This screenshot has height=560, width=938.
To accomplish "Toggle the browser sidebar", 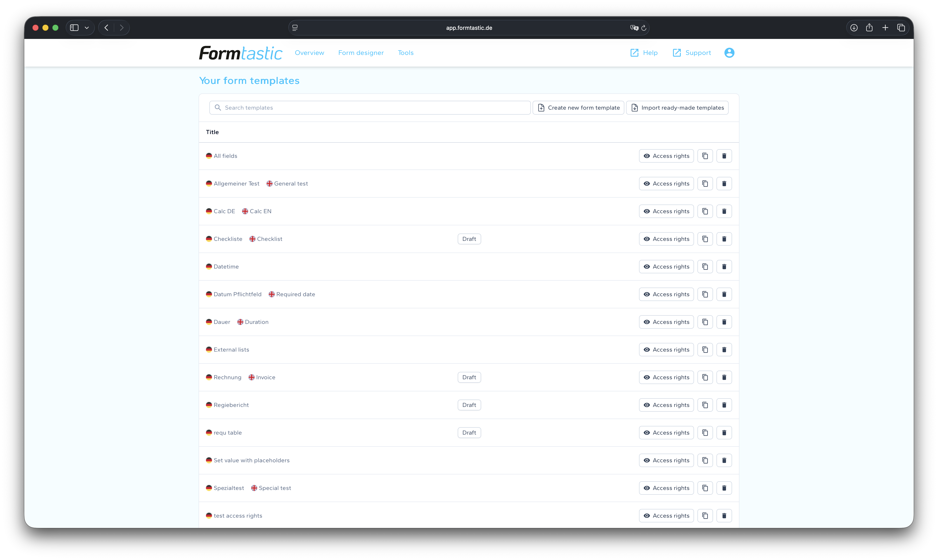I will coord(74,27).
